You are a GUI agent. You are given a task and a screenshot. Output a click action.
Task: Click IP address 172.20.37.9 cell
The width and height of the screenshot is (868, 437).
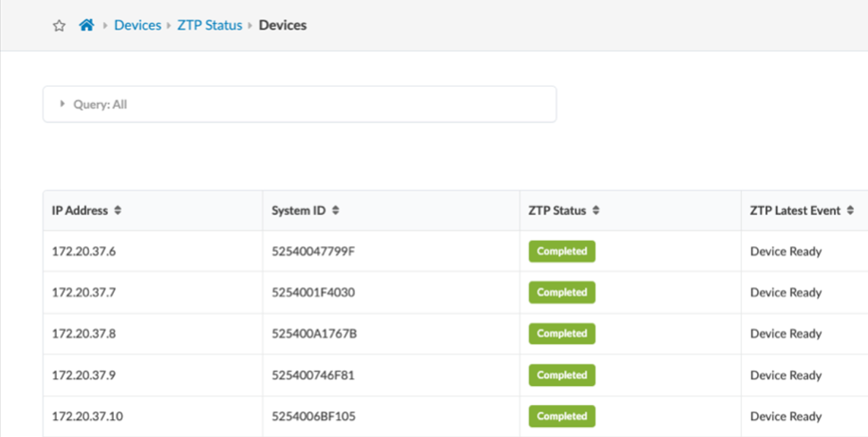[x=83, y=376]
